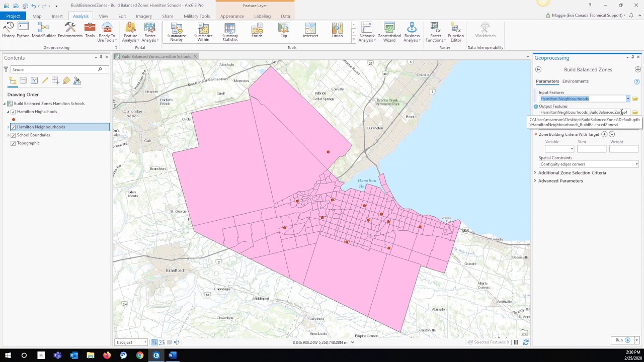The width and height of the screenshot is (644, 362).
Task: Open the Clip tool
Action: [284, 31]
